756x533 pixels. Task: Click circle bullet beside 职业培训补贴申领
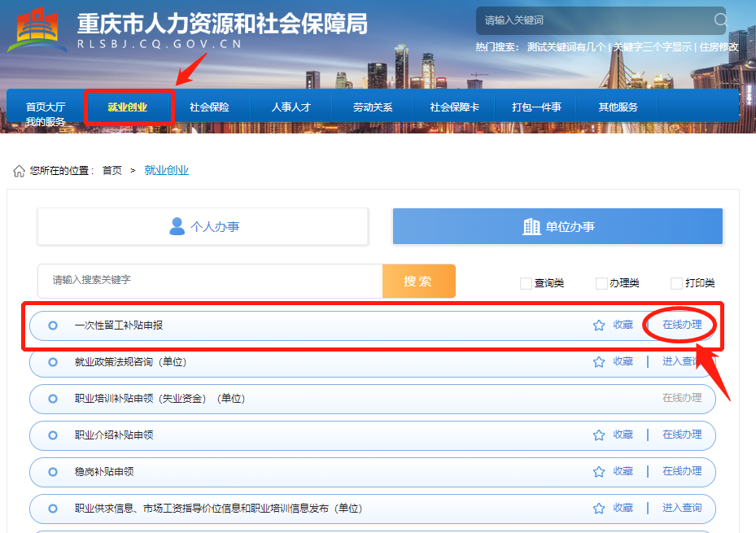(53, 399)
